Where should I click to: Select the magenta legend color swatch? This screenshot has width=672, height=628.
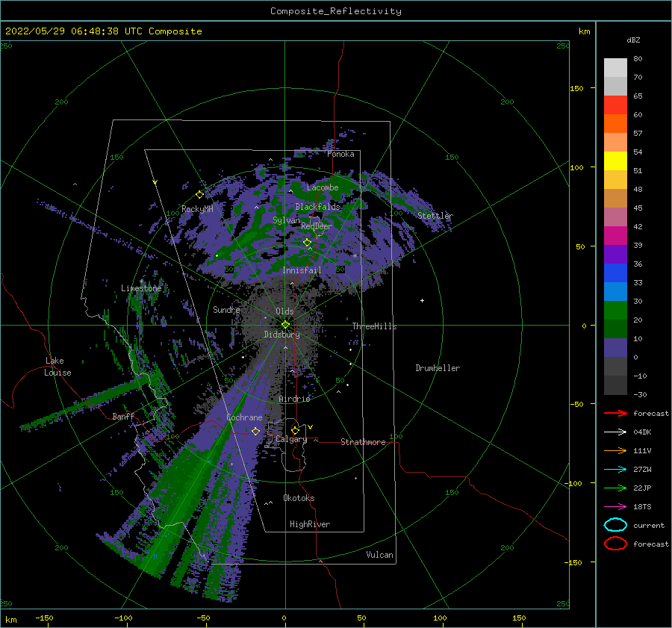click(x=615, y=235)
